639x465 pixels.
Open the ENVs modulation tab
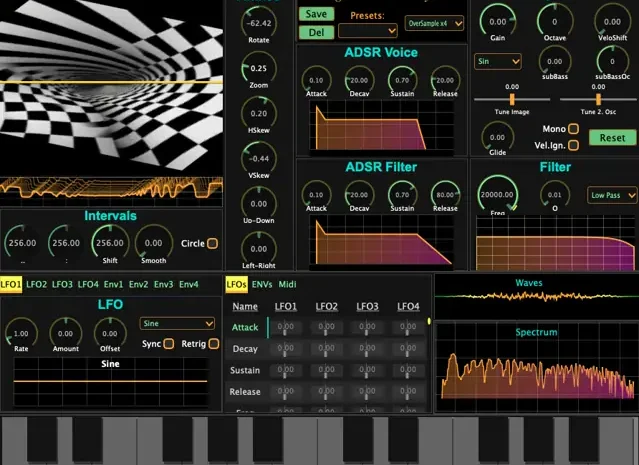pos(262,284)
